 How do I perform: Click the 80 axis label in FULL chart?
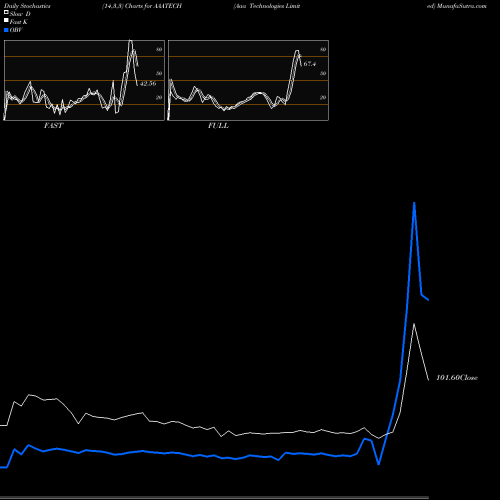[x=323, y=50]
